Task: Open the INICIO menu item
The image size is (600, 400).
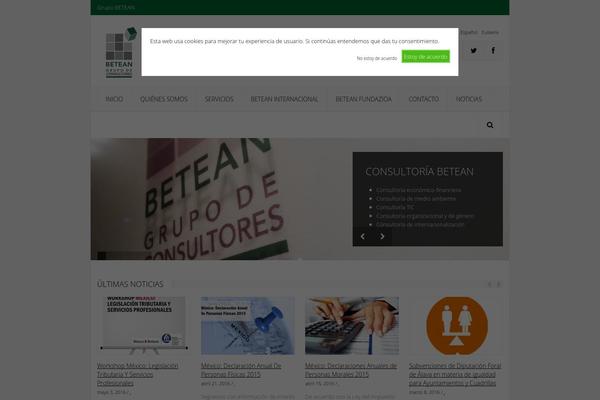Action: (114, 99)
